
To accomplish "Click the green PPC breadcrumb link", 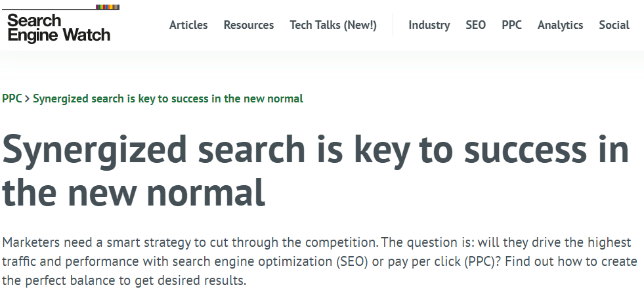I will pos(12,98).
